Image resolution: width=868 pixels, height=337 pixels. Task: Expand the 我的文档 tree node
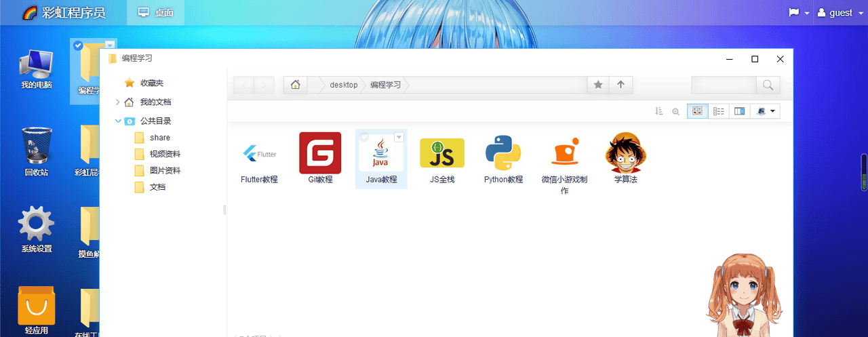pyautogui.click(x=118, y=102)
